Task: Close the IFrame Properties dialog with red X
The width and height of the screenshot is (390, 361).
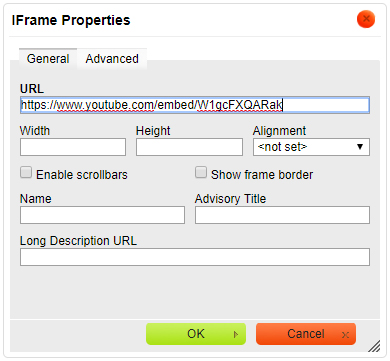Action: (x=366, y=19)
